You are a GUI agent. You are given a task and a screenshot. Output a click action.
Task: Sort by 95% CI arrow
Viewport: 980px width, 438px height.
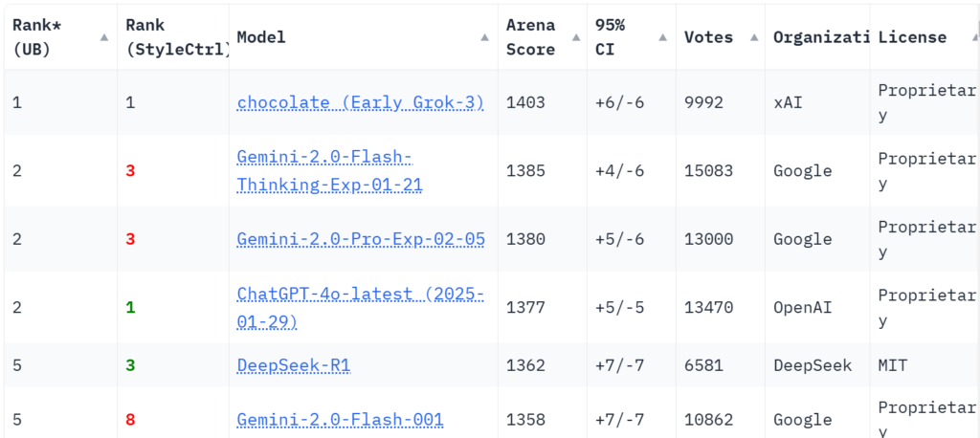pos(662,37)
